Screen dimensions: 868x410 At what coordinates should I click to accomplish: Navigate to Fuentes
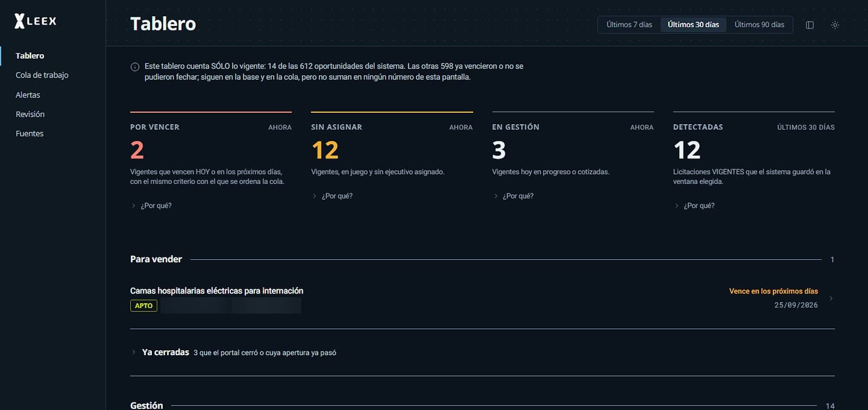(x=29, y=133)
